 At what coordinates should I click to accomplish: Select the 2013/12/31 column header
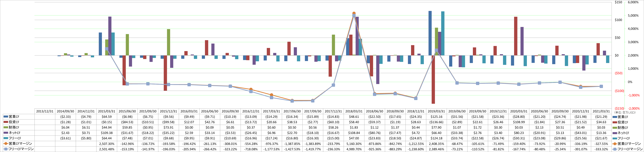pyautogui.click(x=45, y=111)
